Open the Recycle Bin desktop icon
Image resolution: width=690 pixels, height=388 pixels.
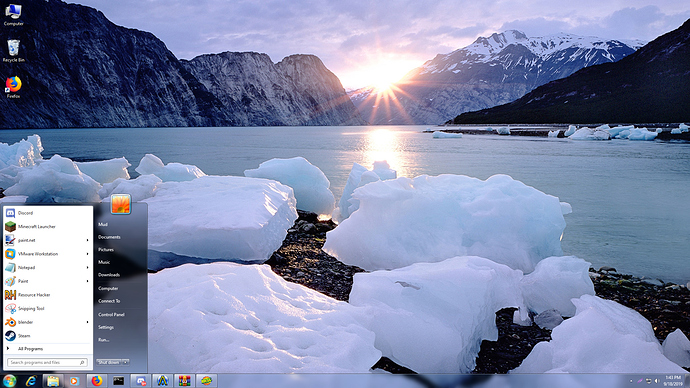click(x=13, y=51)
